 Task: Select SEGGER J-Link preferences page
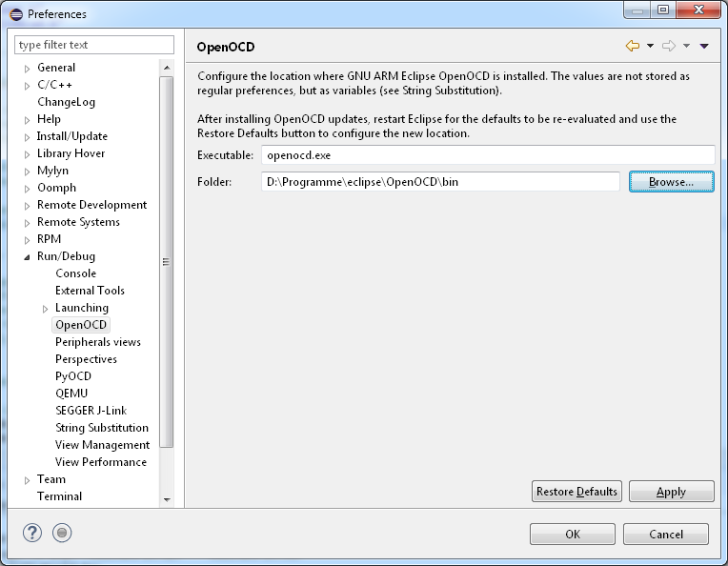[x=91, y=411]
